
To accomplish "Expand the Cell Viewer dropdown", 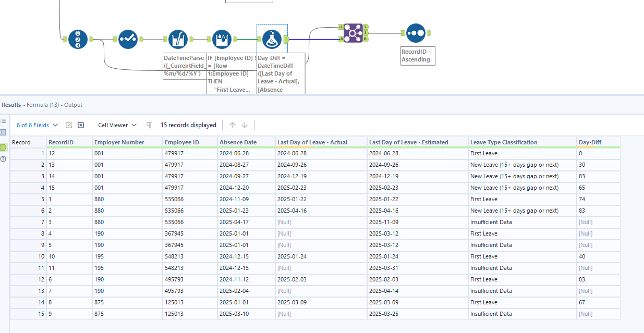I will pos(133,125).
